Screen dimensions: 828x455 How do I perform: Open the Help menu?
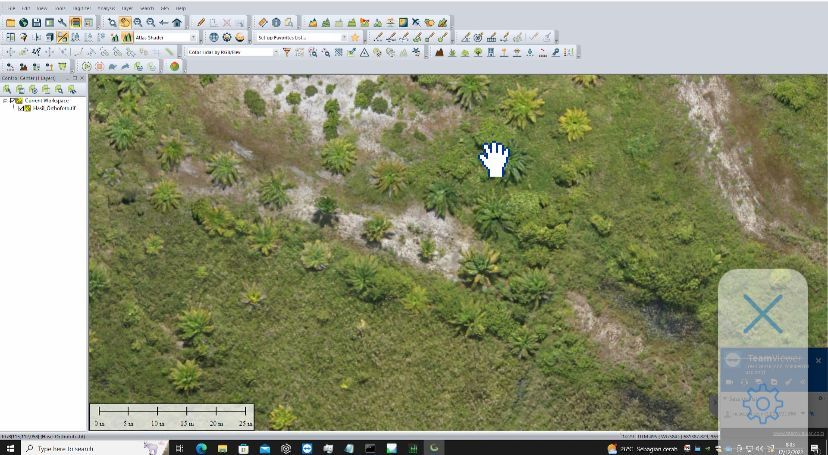180,8
